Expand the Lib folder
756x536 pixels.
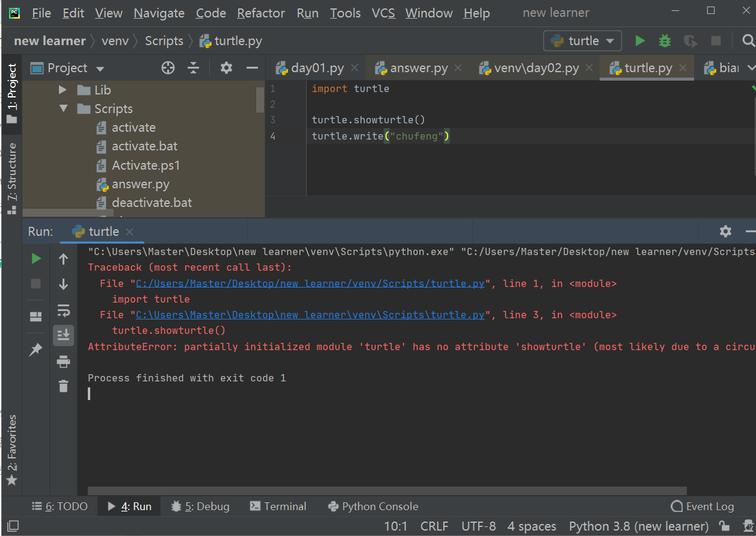pos(63,90)
